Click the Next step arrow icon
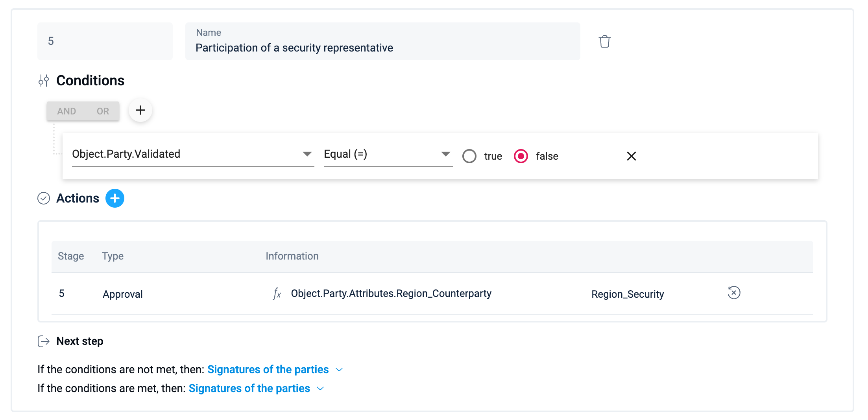This screenshot has width=868, height=420. tap(44, 341)
